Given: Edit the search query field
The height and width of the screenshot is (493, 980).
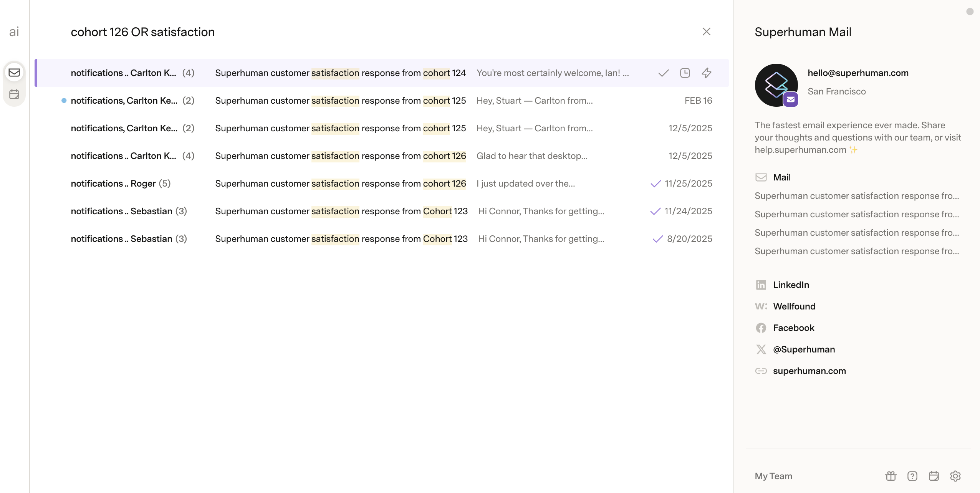Looking at the screenshot, I should click(x=143, y=32).
